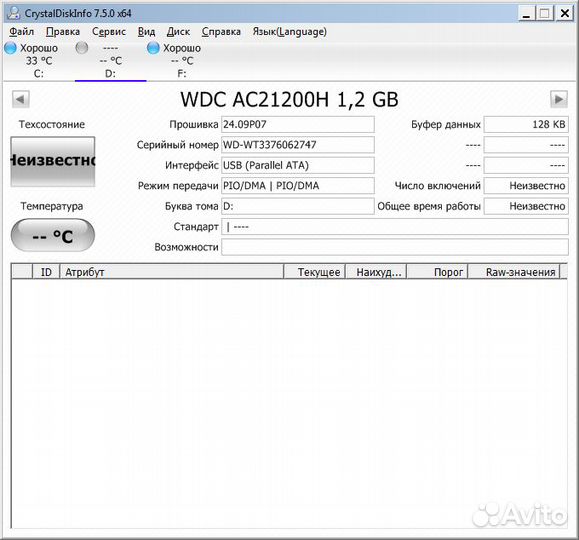Viewport: 579px width, 540px height.
Task: Click the Число включений value field
Action: coord(526,185)
